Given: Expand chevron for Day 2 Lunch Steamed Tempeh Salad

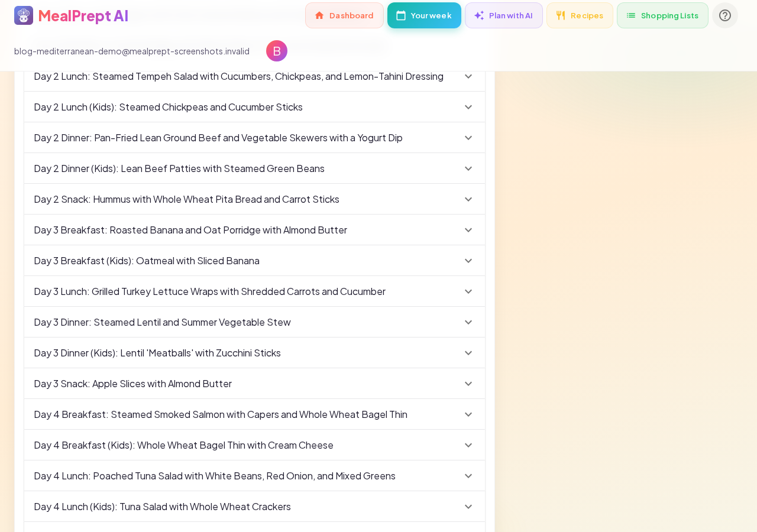Looking at the screenshot, I should [468, 76].
